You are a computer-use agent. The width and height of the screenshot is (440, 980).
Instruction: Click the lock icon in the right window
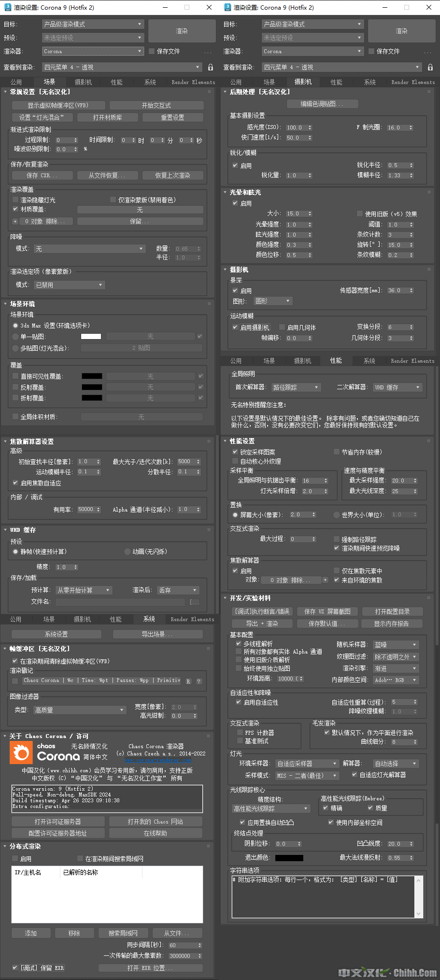tap(430, 67)
